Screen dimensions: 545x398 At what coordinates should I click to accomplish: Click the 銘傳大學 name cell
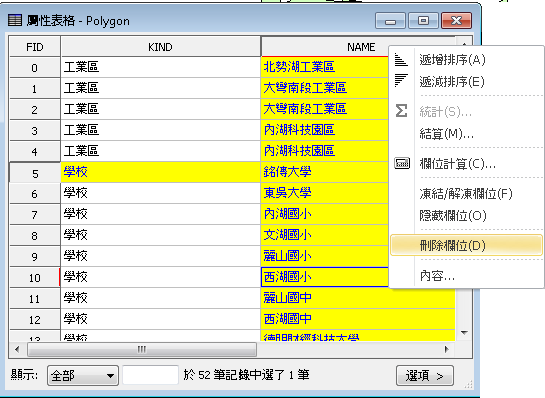[325, 172]
